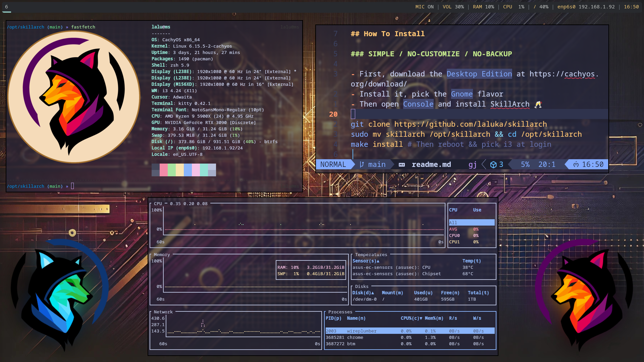Click the cube package icon in the statusline

(x=493, y=165)
